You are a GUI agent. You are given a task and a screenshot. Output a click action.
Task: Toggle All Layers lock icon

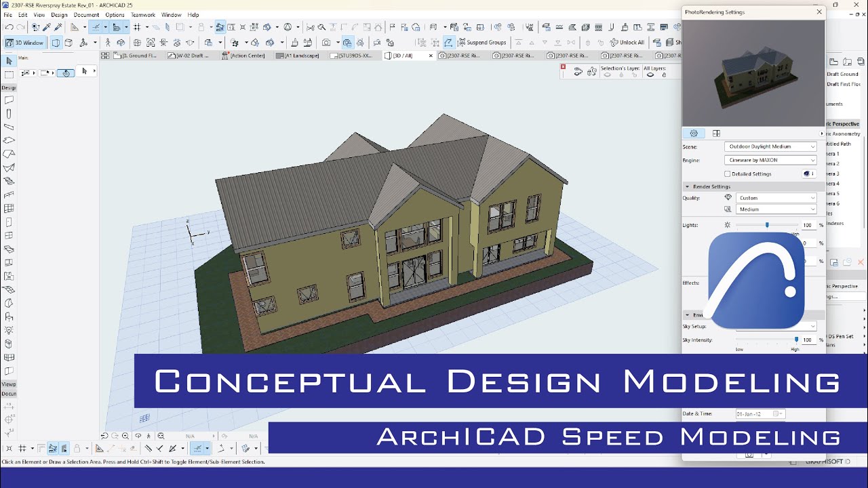[663, 75]
